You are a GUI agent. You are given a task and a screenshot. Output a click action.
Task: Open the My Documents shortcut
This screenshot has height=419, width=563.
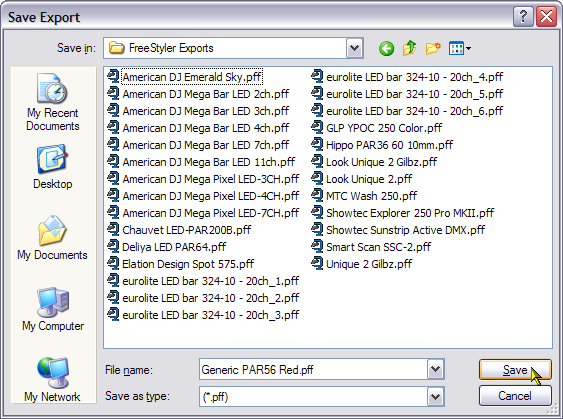[52, 238]
